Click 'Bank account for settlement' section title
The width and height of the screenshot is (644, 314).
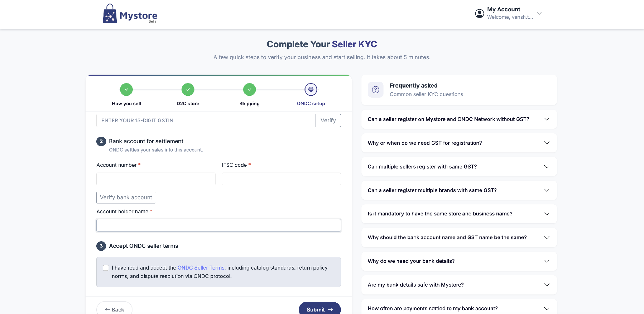(146, 141)
